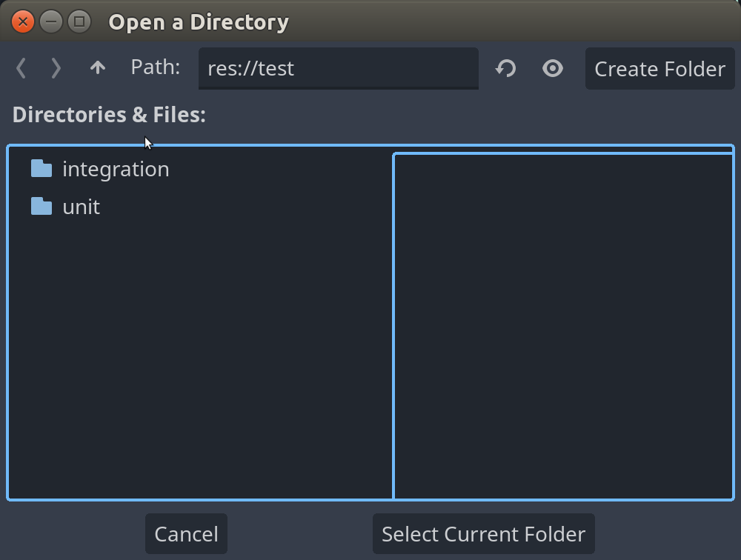Click the forward navigation arrow
The width and height of the screenshot is (741, 560).
[x=56, y=68]
